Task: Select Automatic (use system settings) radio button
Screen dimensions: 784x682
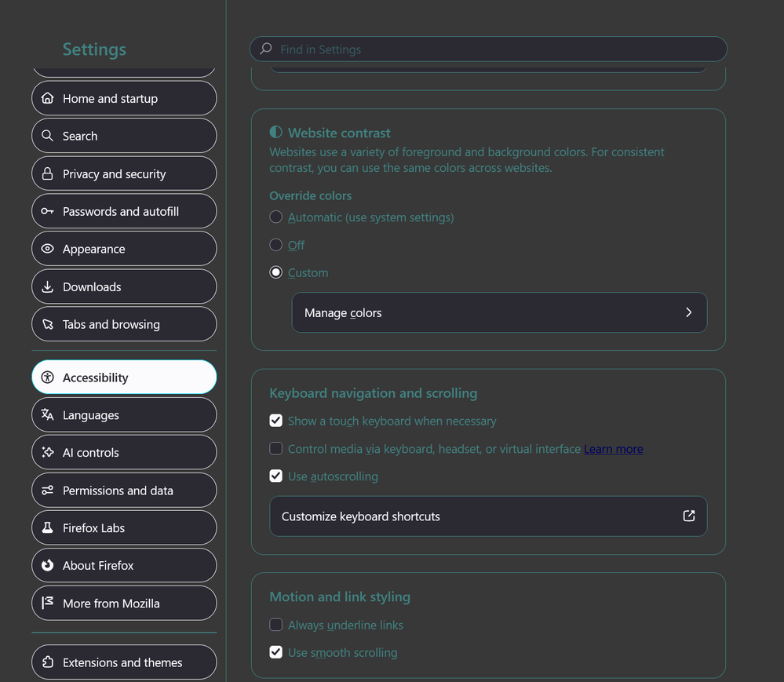Action: tap(276, 217)
